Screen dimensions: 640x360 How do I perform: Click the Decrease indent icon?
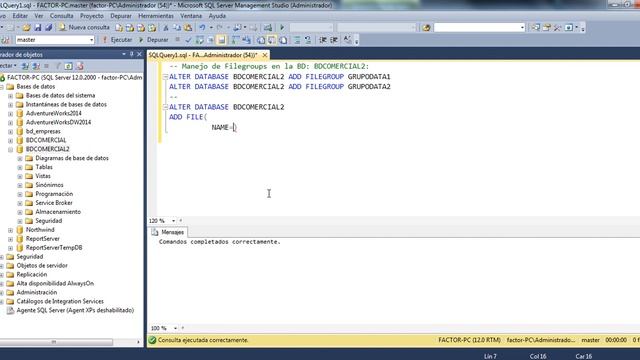(322, 40)
